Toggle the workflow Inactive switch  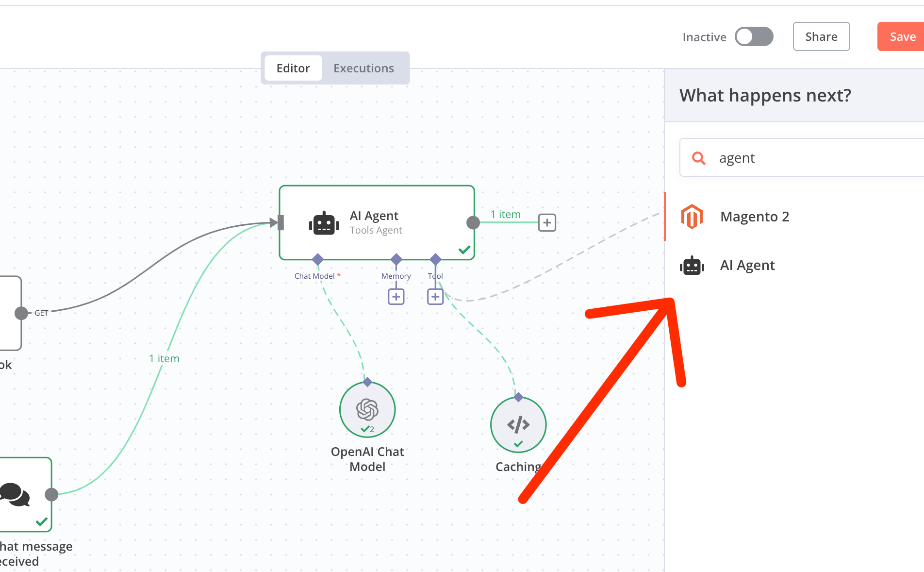pos(754,37)
